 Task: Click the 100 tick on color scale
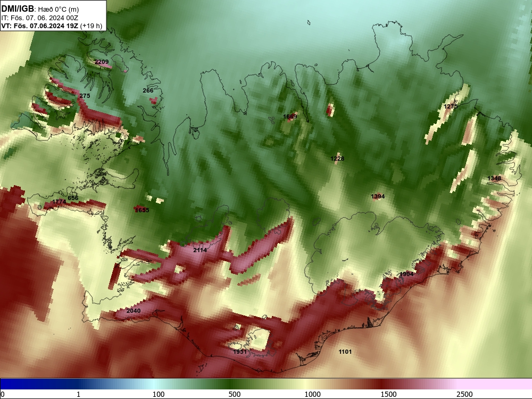coord(159,394)
